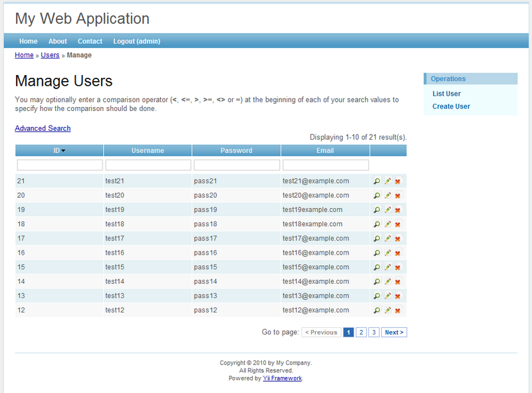View user test21 with magnifier icon
The width and height of the screenshot is (532, 393).
377,182
